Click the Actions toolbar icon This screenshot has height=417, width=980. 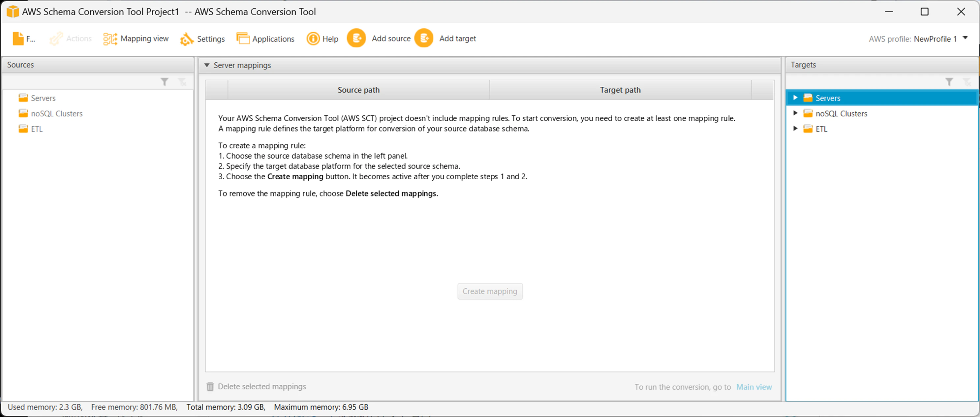pyautogui.click(x=56, y=39)
